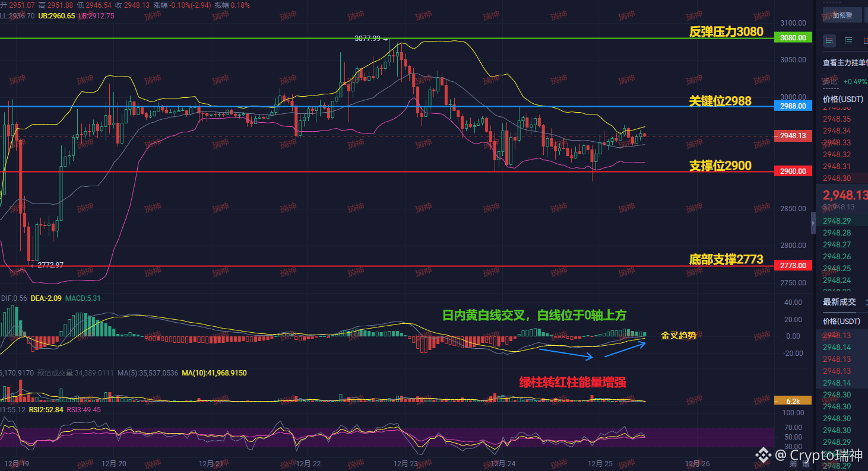Click the MACD:5.31 legend value
This screenshot has width=868, height=471.
pyautogui.click(x=83, y=298)
